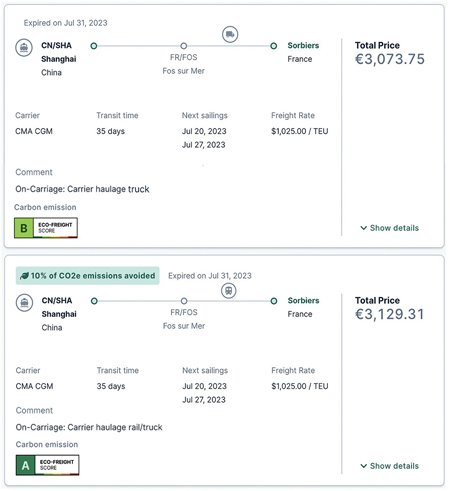Select the Jul 27, 2023 sailing in first quote
Image resolution: width=450 pixels, height=491 pixels.
coord(204,145)
